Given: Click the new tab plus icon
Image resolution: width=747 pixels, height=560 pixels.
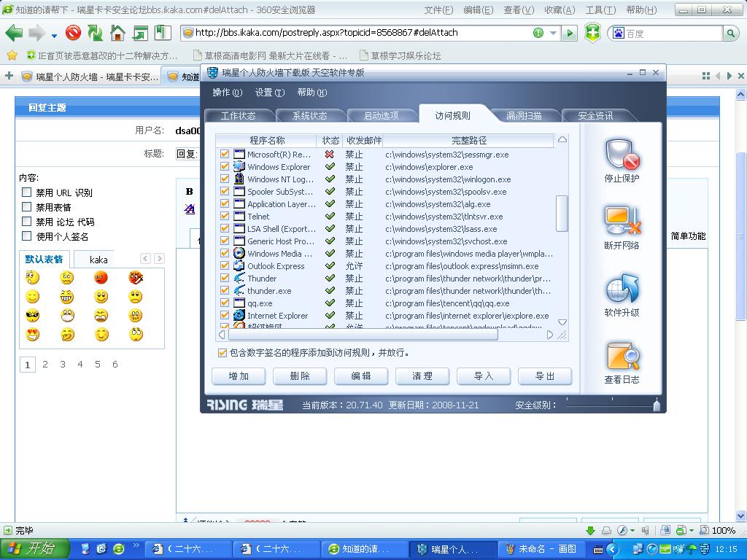Looking at the screenshot, I should point(9,75).
